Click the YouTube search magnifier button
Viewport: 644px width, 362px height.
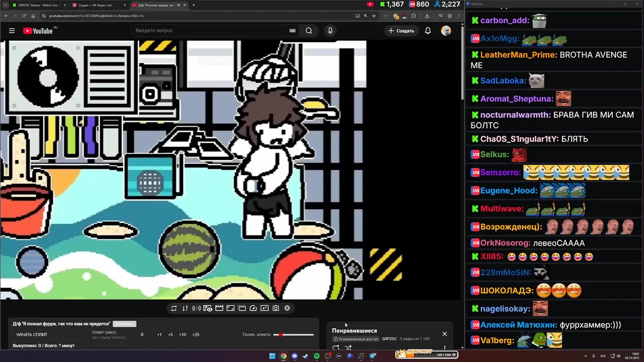tap(309, 31)
